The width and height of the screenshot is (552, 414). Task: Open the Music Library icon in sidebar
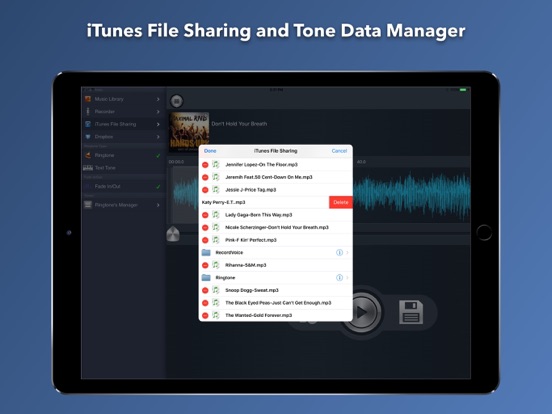(88, 99)
